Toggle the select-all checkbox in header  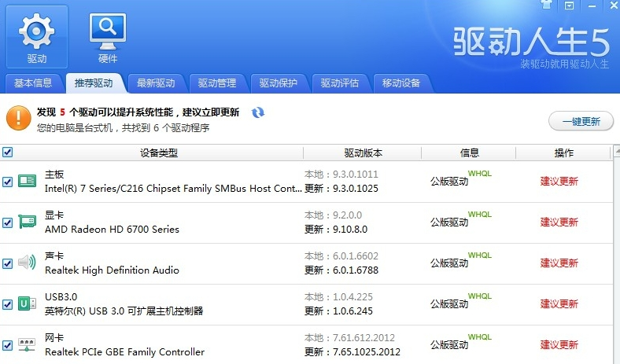tap(7, 153)
